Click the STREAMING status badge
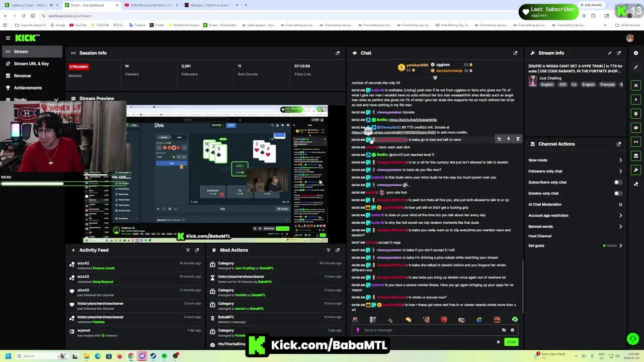Image resolution: width=644 pixels, height=362 pixels. (x=78, y=66)
